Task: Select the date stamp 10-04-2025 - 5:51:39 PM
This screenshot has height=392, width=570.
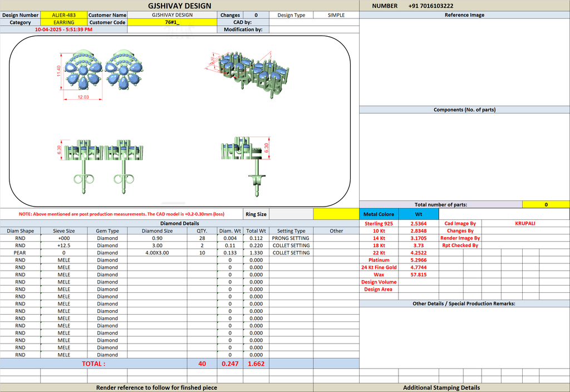Action: coord(63,30)
